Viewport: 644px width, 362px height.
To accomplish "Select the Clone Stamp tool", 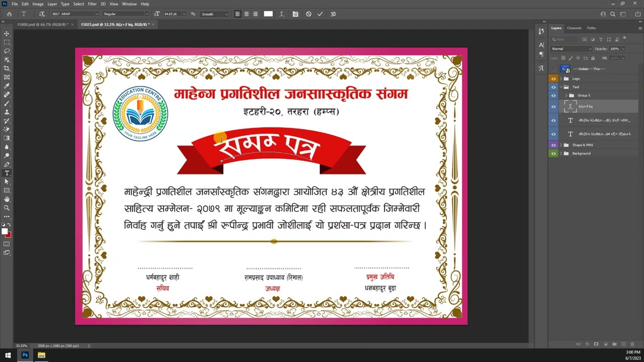I will coord(7,112).
